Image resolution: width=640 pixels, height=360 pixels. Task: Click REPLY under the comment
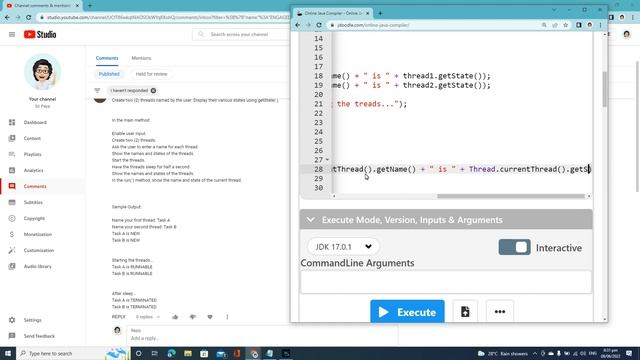(118, 317)
